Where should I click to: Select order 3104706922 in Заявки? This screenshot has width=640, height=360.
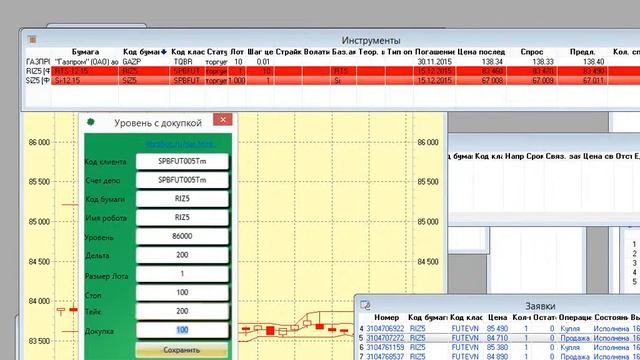pos(498,329)
